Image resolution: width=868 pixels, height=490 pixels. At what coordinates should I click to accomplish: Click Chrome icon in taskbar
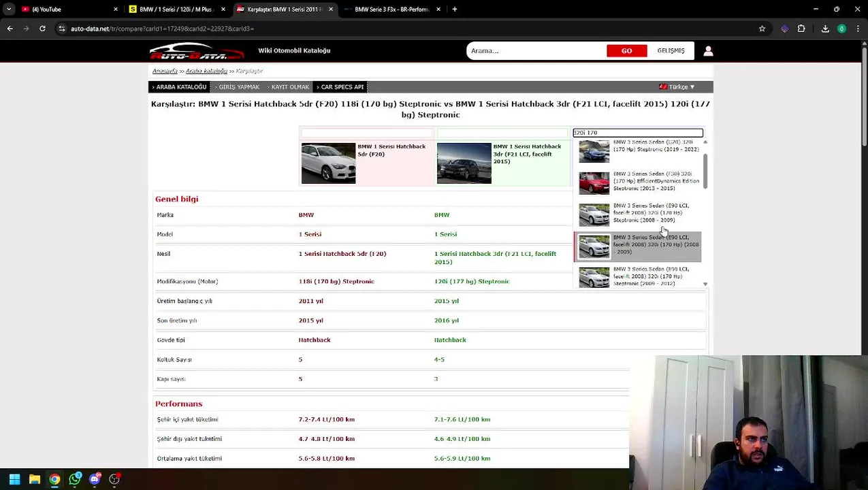[x=54, y=479]
